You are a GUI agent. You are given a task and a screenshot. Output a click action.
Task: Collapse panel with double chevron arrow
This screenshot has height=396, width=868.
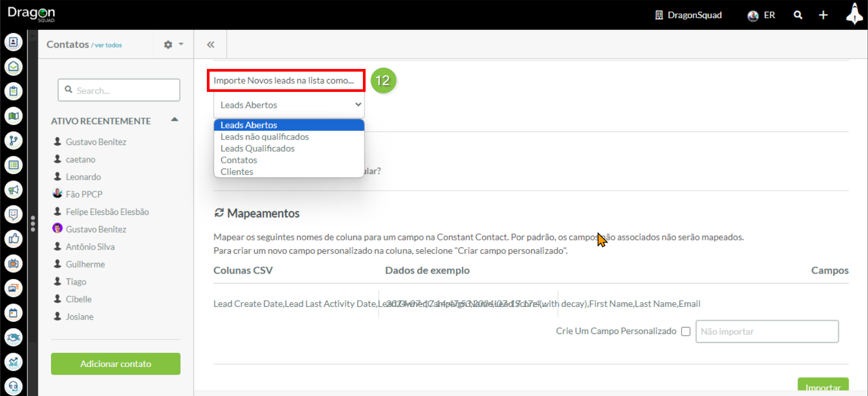coord(211,44)
